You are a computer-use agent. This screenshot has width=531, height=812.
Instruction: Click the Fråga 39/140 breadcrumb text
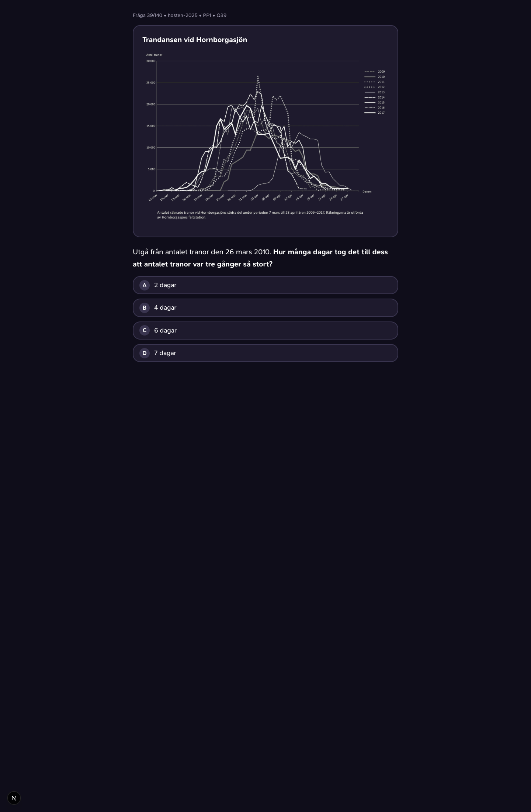(147, 16)
